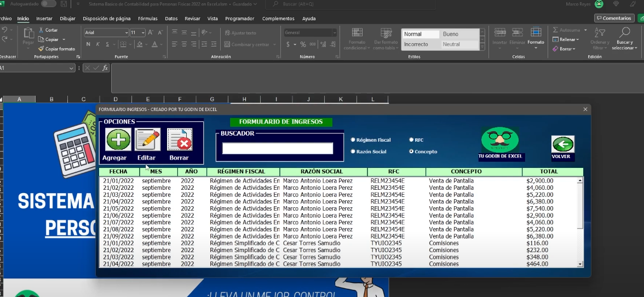
Task: Click the Pegar clipboard icon
Action: pos(28,34)
